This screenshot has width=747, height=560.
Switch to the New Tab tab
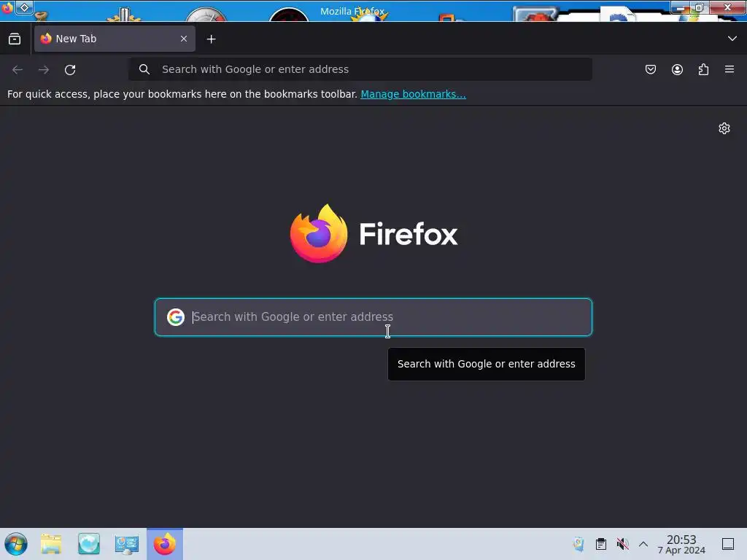coord(115,39)
